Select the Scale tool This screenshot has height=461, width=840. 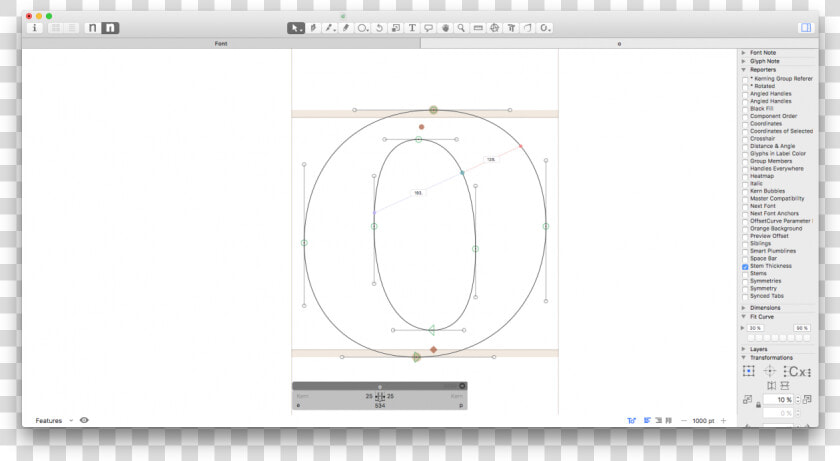[x=396, y=28]
